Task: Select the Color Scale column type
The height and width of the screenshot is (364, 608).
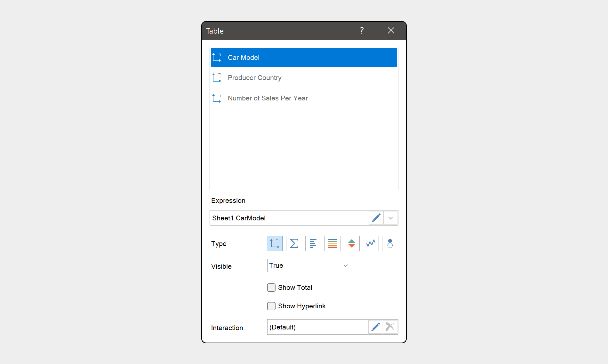Action: coord(332,243)
